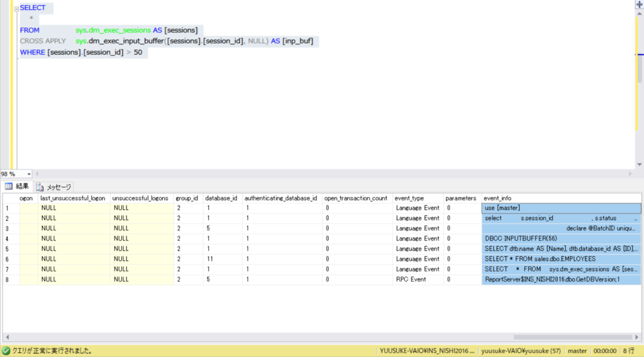Select row header number 4

point(11,239)
